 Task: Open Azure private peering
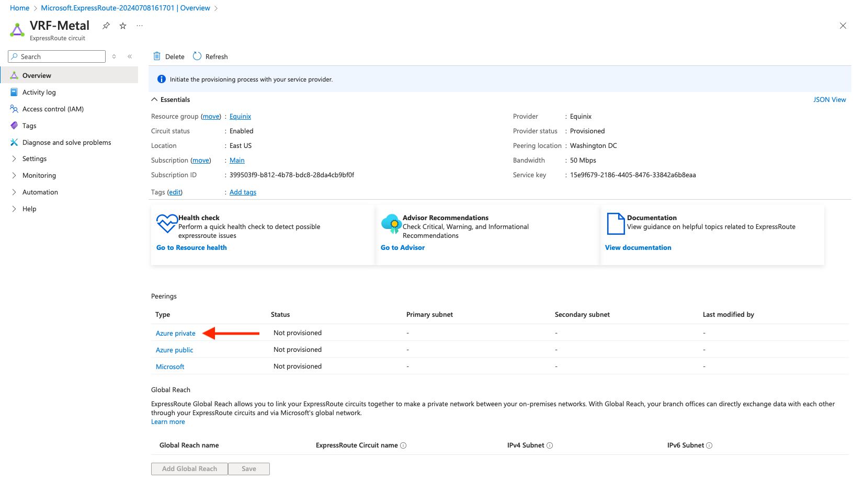176,334
